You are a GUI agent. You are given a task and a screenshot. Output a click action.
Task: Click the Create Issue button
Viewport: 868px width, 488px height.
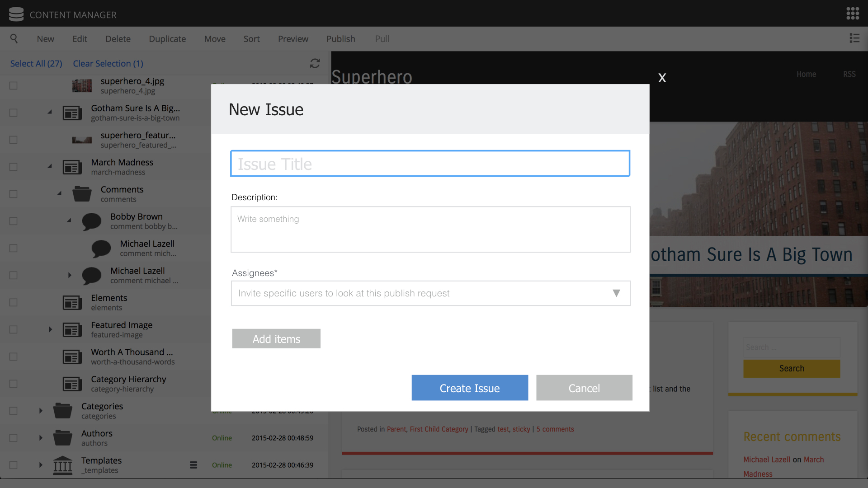pos(470,388)
